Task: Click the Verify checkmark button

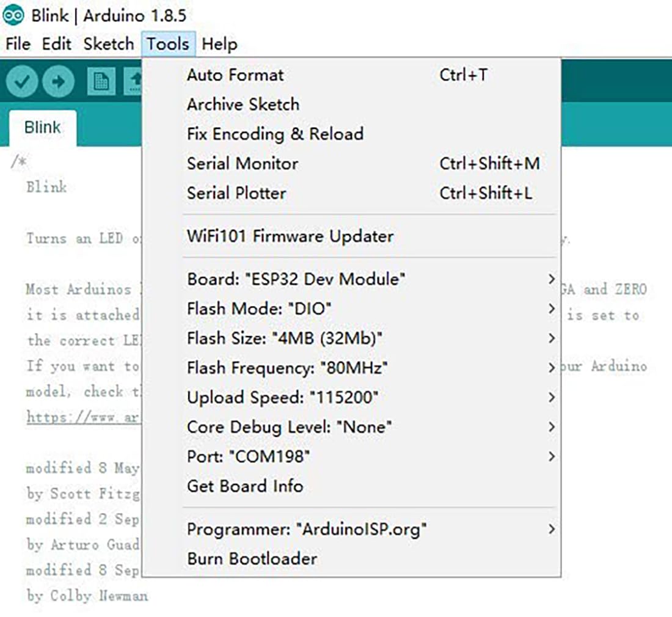Action: 22,81
